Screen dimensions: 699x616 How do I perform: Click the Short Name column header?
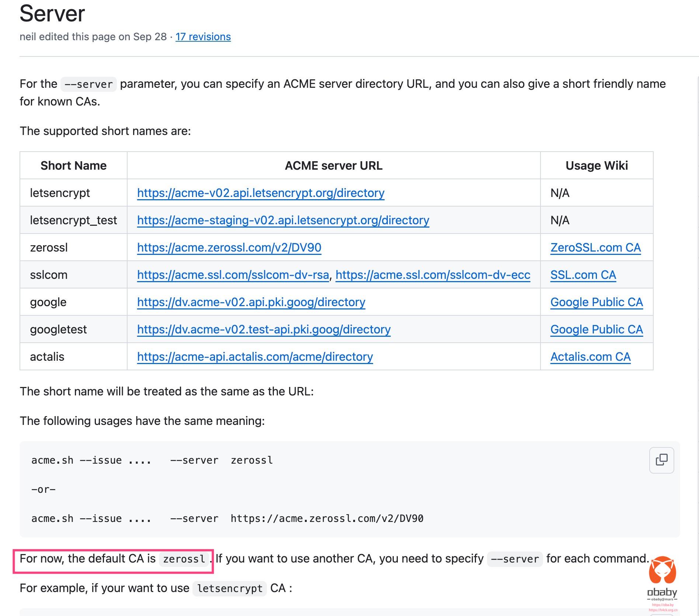click(x=73, y=166)
